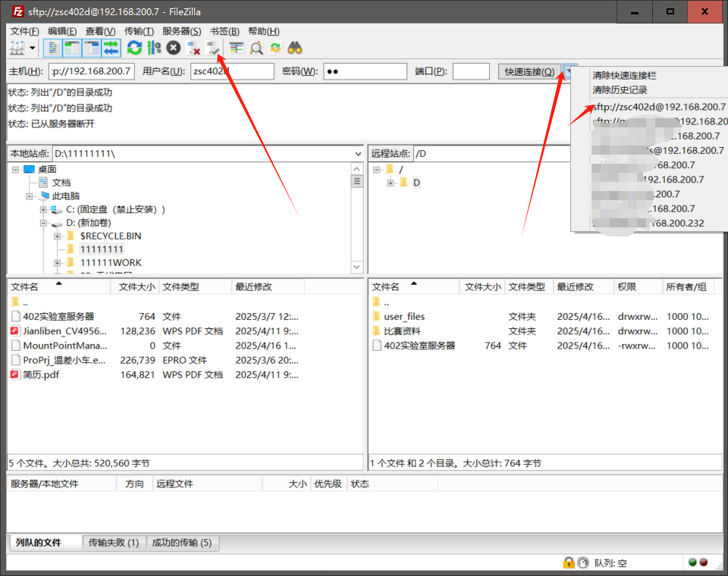
Task: Select local file 简历.pdf
Action: tap(41, 374)
